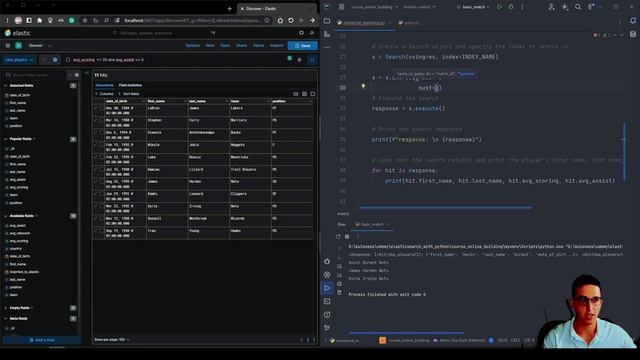Screen dimensions: 640x360
Task: Click the blue Save button in Discover
Action: pyautogui.click(x=302, y=46)
